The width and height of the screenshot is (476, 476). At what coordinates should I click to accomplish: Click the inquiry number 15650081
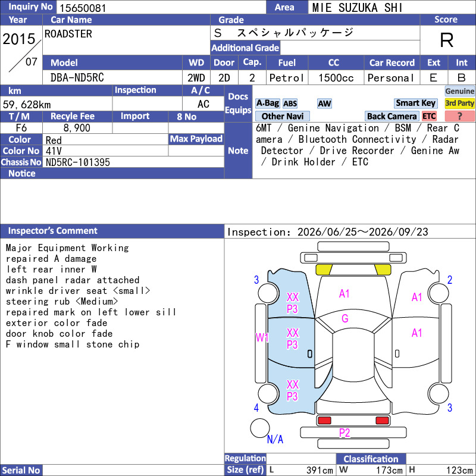click(83, 8)
